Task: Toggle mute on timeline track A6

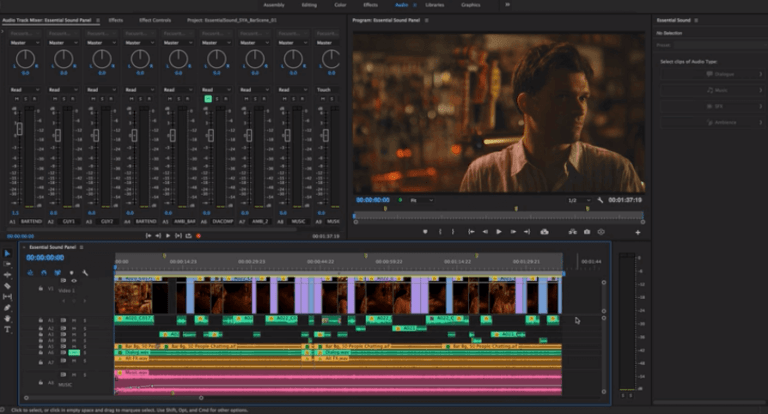Action: pos(74,352)
